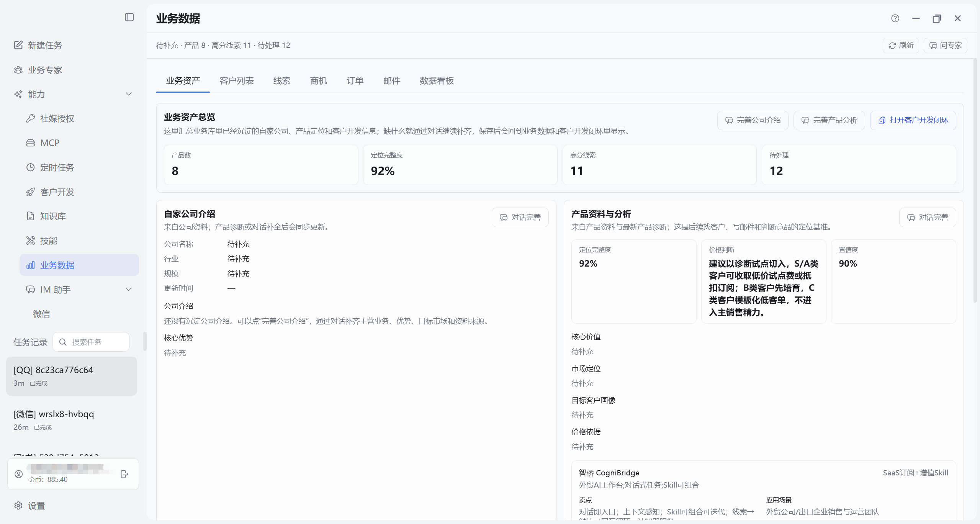Click the 待处理 12 stat card
This screenshot has height=524, width=980.
click(859, 165)
